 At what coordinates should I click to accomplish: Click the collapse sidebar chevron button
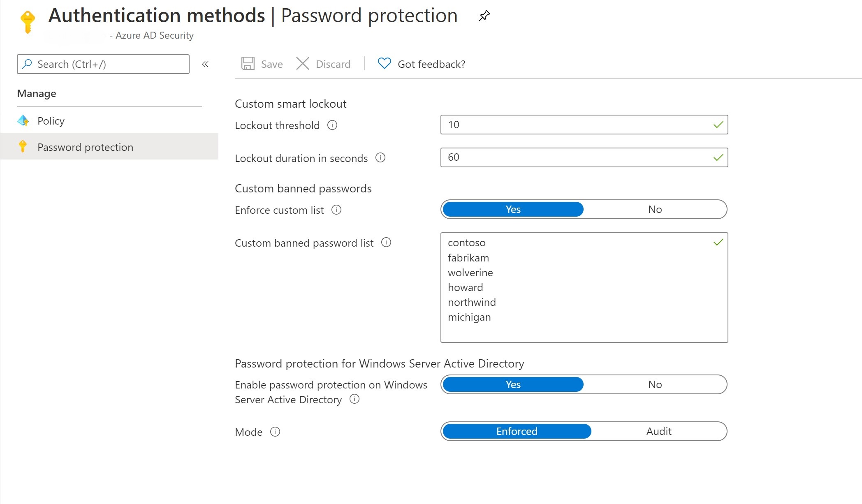click(205, 64)
